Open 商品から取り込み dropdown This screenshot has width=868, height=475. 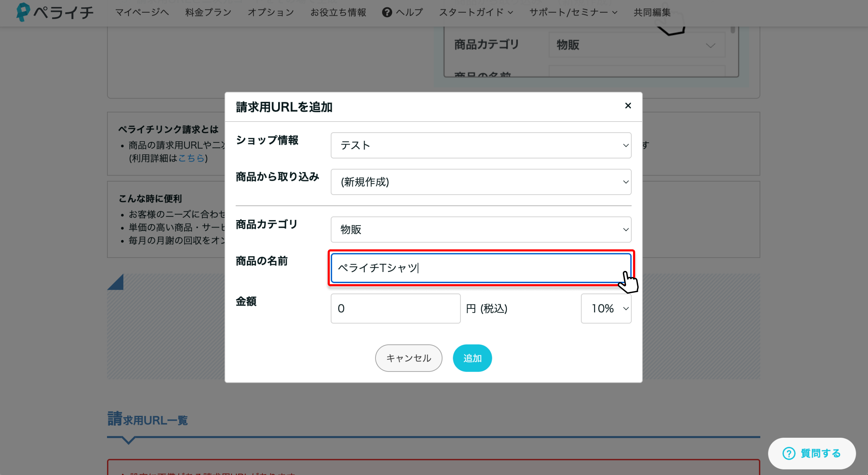(481, 182)
